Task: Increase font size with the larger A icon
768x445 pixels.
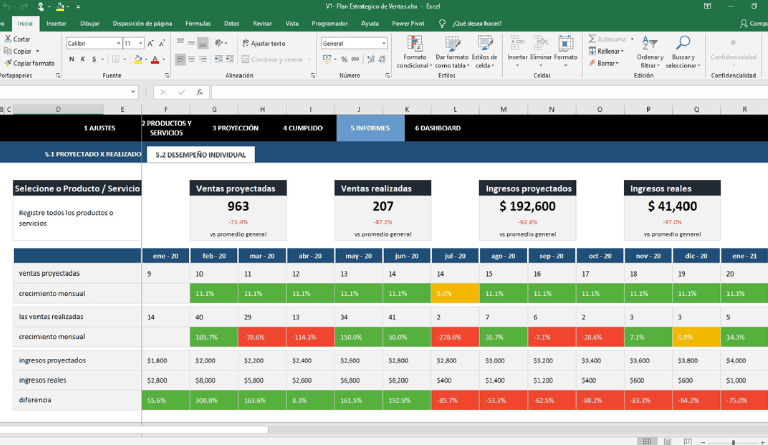Action: coord(150,44)
